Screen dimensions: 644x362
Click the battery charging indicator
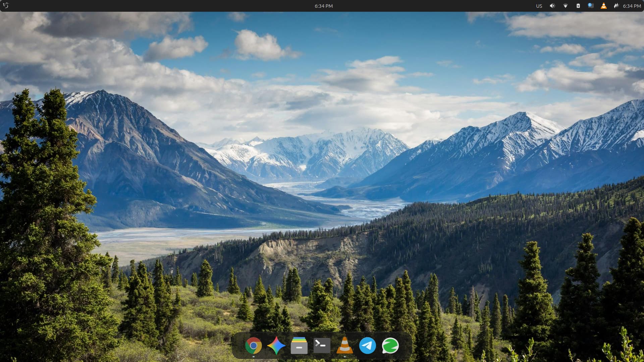pos(578,6)
